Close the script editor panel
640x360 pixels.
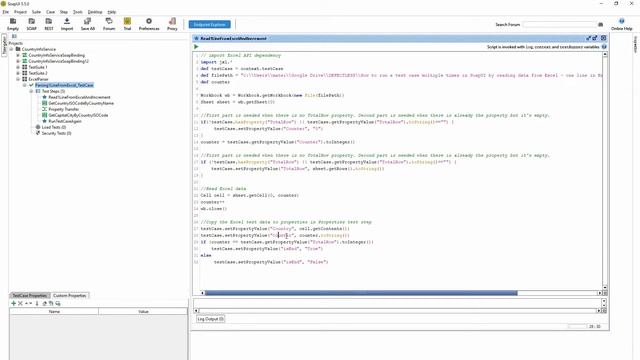pyautogui.click(x=603, y=38)
